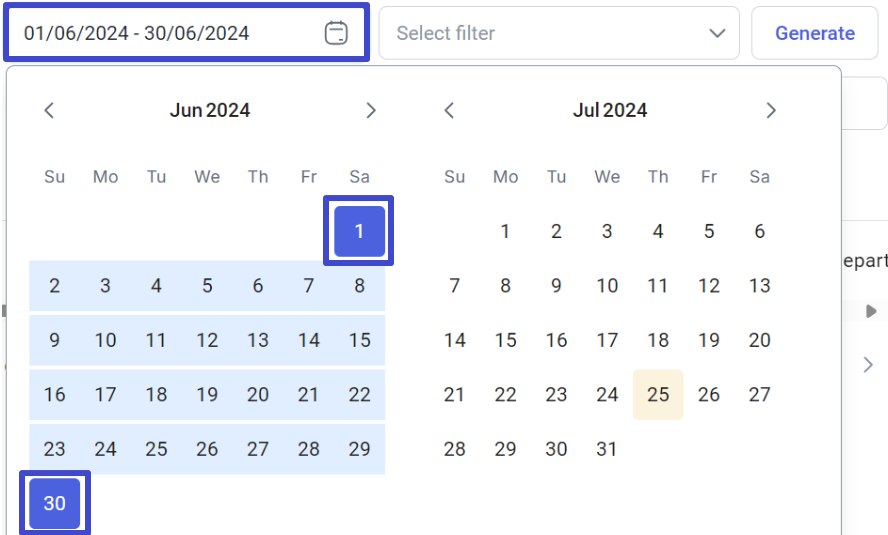
Task: Click the right chevron at far right edge
Action: click(868, 365)
